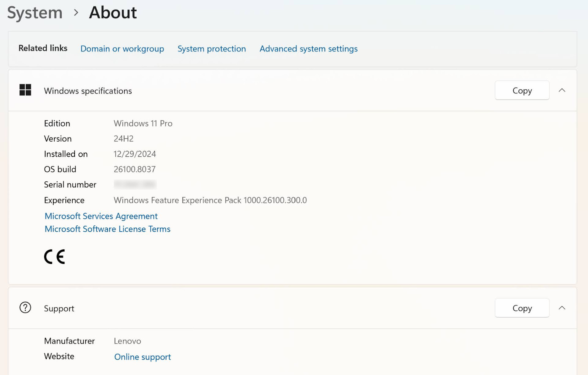
Task: Click the breadcrumb chevron after System
Action: point(76,12)
